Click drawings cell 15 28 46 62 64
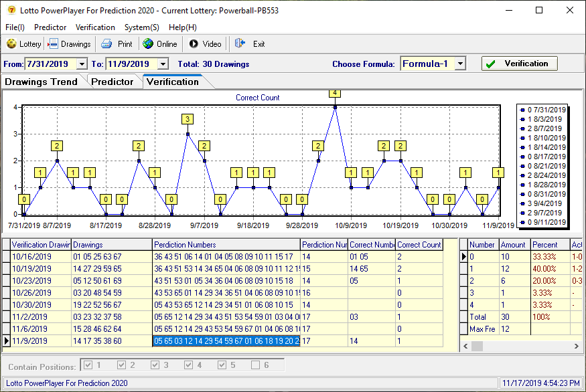The height and width of the screenshot is (392, 586). (x=112, y=328)
